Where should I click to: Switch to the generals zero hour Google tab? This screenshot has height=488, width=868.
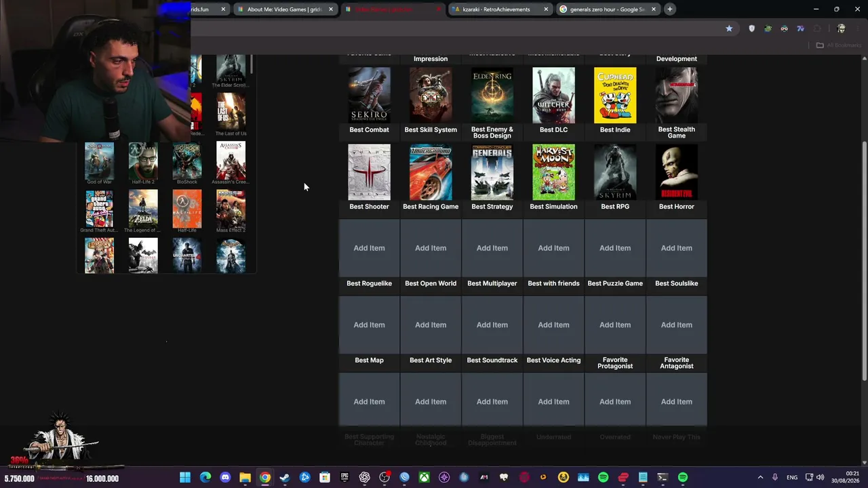[608, 9]
